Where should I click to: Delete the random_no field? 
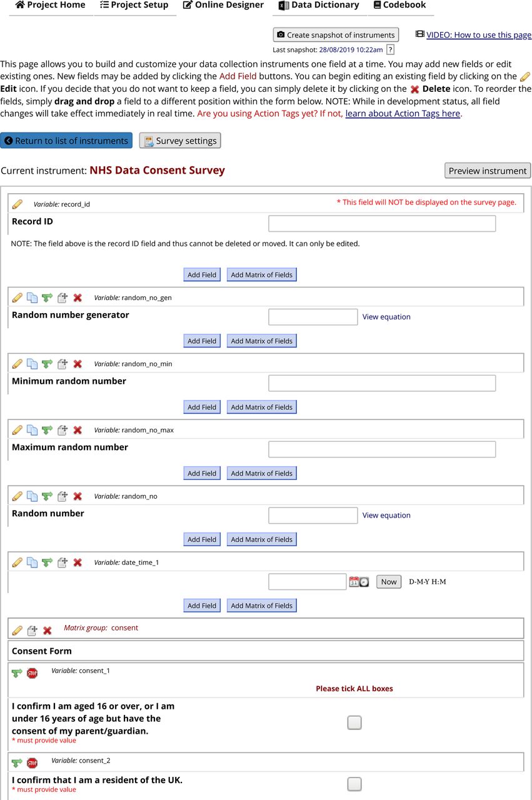(78, 496)
